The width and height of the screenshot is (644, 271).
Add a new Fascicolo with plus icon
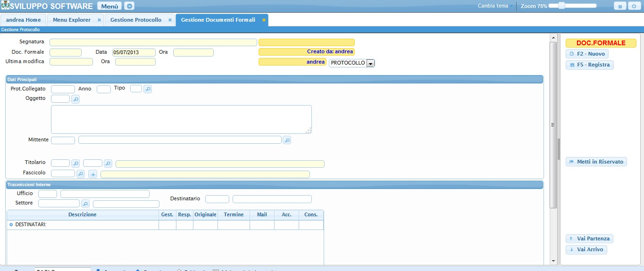pyautogui.click(x=92, y=174)
